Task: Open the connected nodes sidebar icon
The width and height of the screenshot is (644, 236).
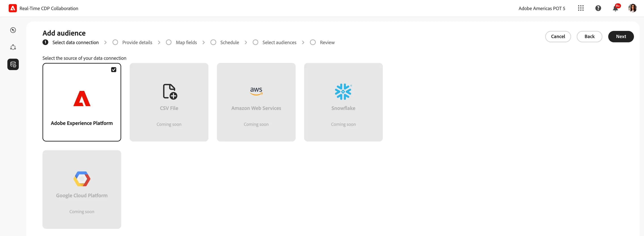Action: point(13,47)
